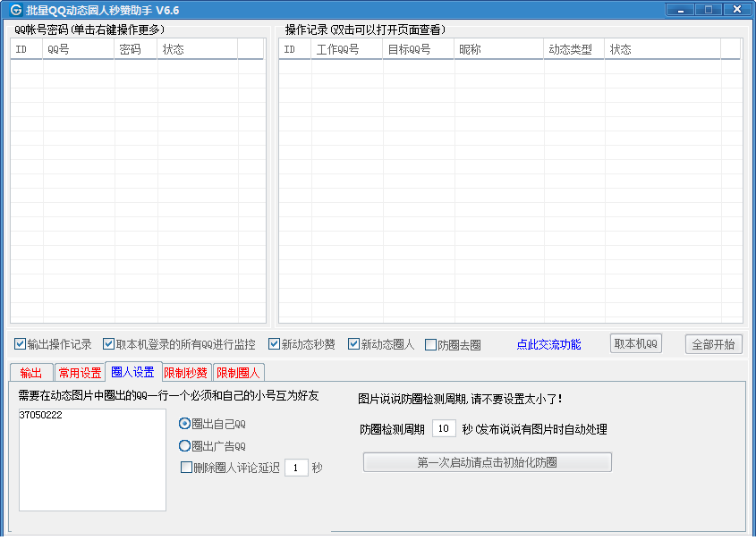Click the ID column header in operation log

point(295,49)
